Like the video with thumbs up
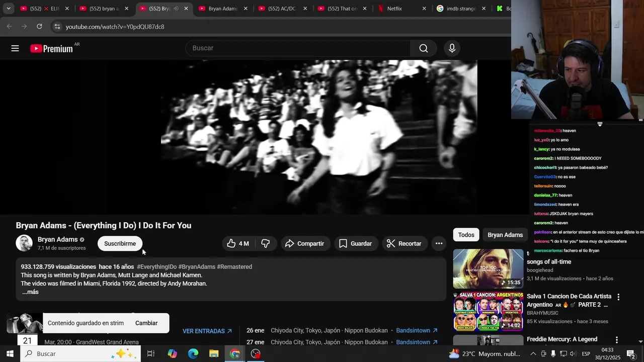Viewport: 644px width, 362px height. (238, 243)
